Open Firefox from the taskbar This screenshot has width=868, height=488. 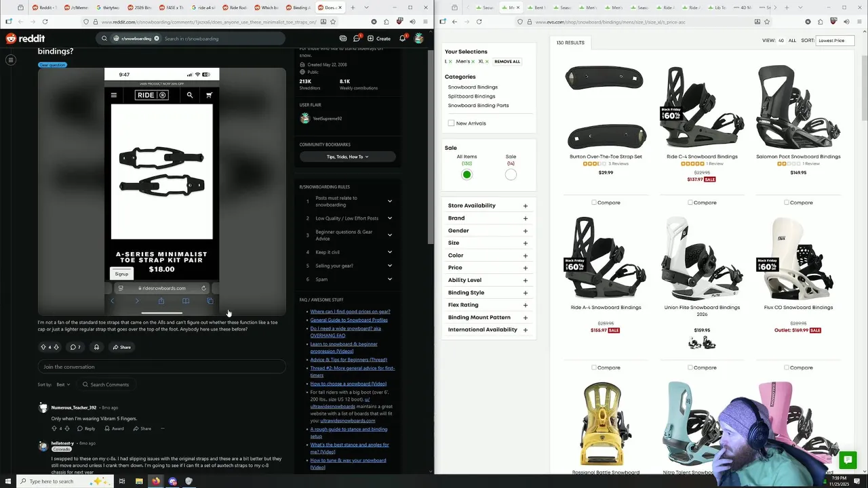155,481
